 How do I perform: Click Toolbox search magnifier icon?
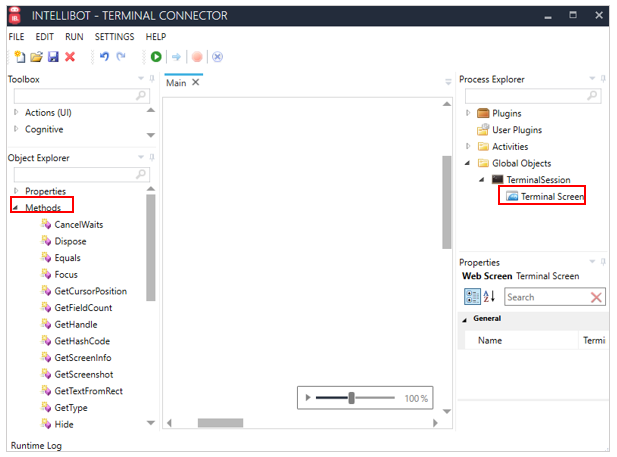click(x=141, y=95)
